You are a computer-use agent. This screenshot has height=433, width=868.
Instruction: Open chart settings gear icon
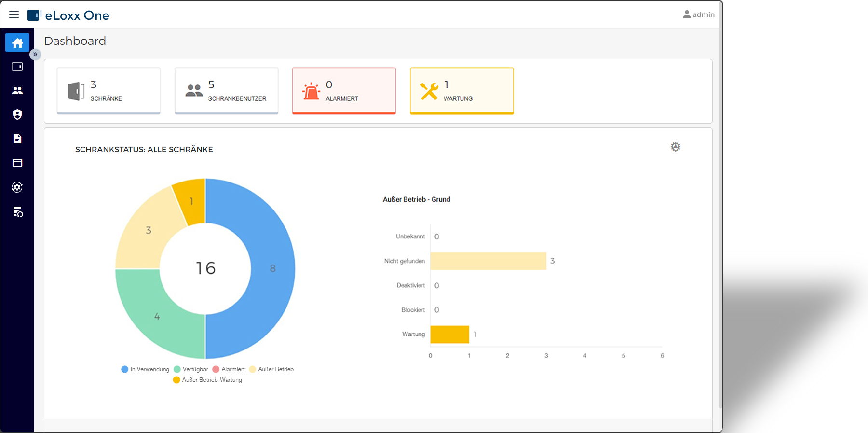pyautogui.click(x=676, y=147)
